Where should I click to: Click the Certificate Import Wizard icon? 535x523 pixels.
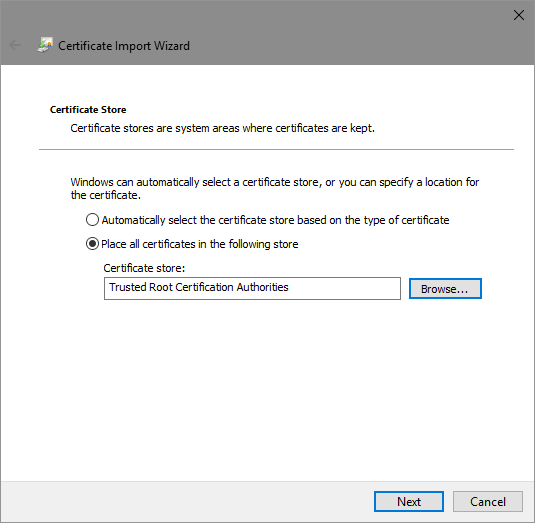(45, 45)
